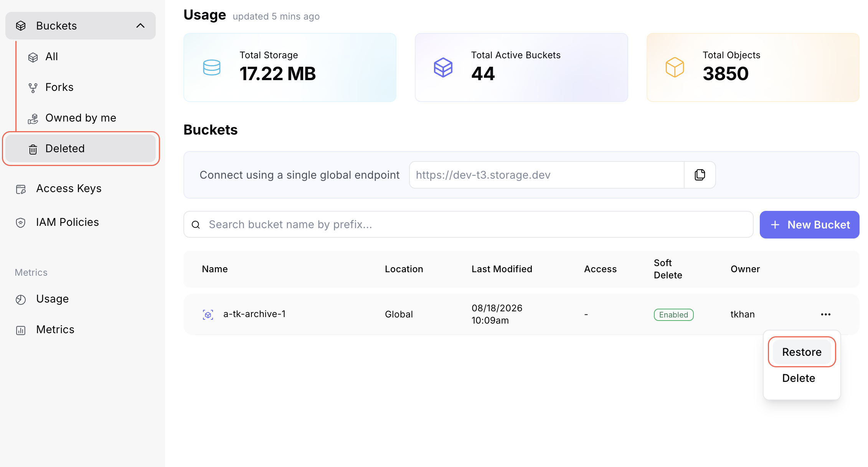Copy the global endpoint URL
868x467 pixels.
click(x=700, y=175)
